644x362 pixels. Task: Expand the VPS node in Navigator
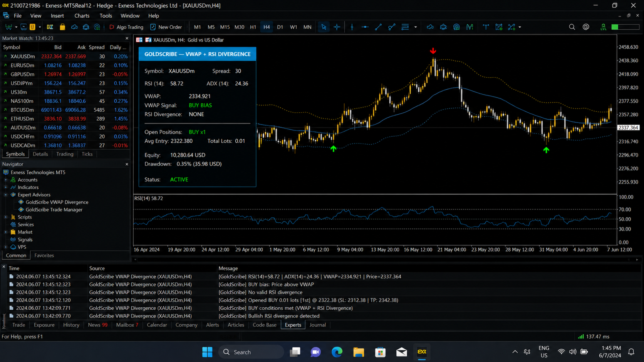(x=6, y=247)
